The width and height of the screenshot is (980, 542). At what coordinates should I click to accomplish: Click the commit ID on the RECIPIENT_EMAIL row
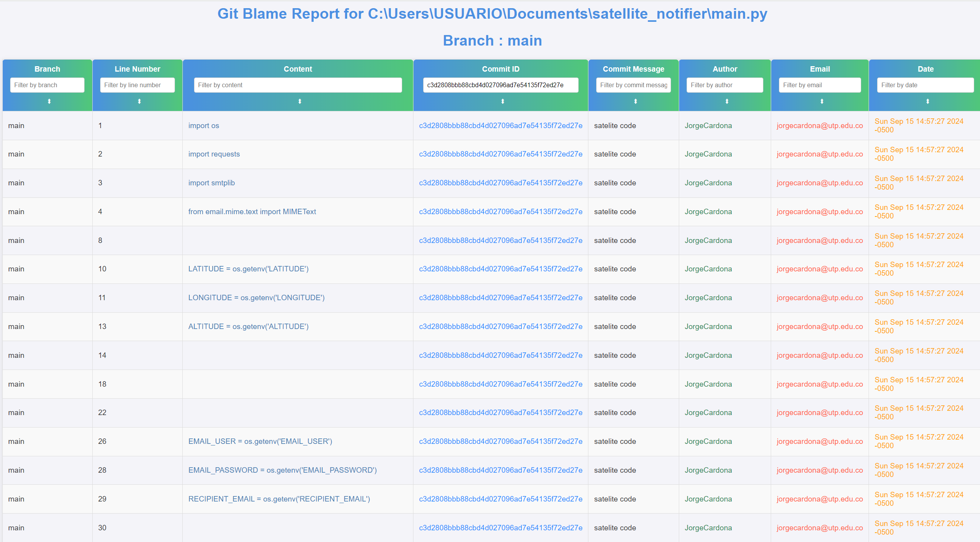point(500,499)
